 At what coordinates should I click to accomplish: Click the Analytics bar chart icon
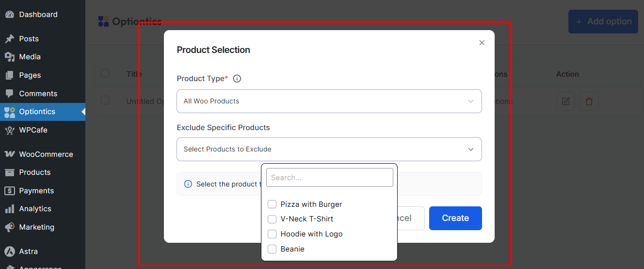(x=10, y=209)
